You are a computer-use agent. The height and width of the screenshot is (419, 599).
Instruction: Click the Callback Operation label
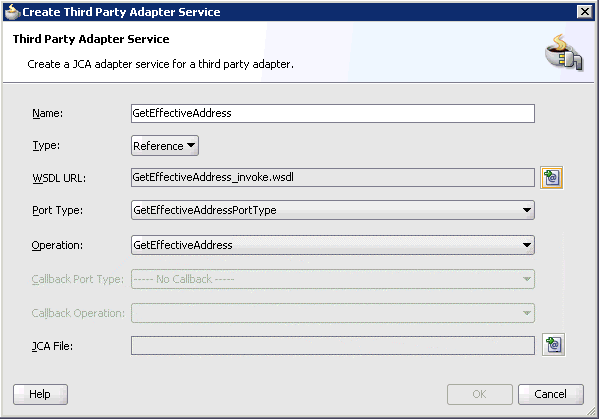78,313
